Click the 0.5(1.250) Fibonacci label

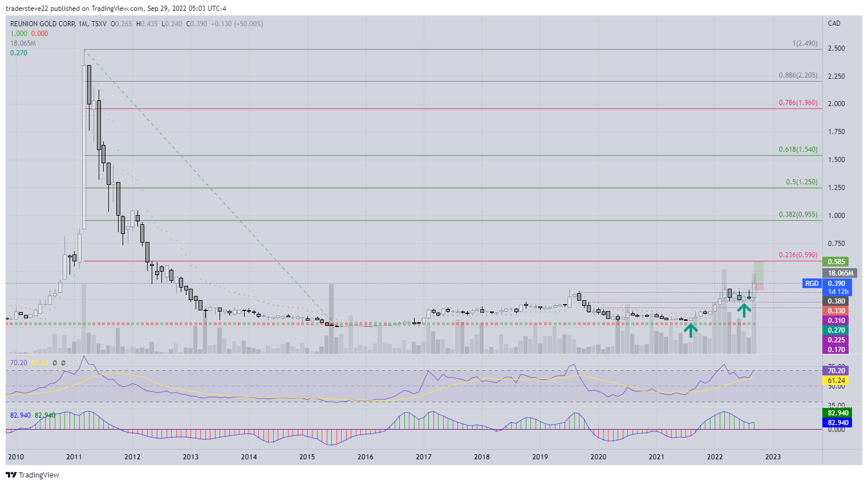(801, 182)
